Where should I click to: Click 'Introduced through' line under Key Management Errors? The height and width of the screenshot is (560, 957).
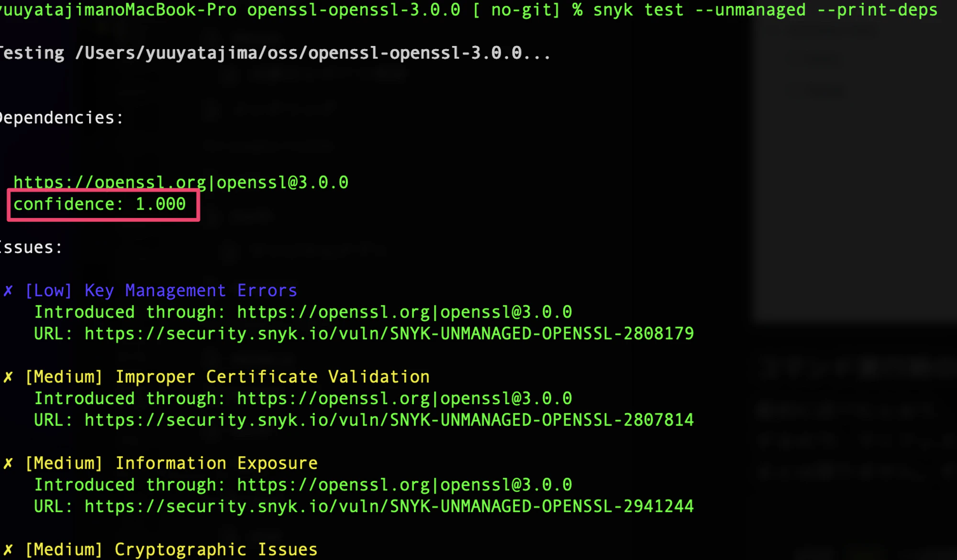pos(303,312)
